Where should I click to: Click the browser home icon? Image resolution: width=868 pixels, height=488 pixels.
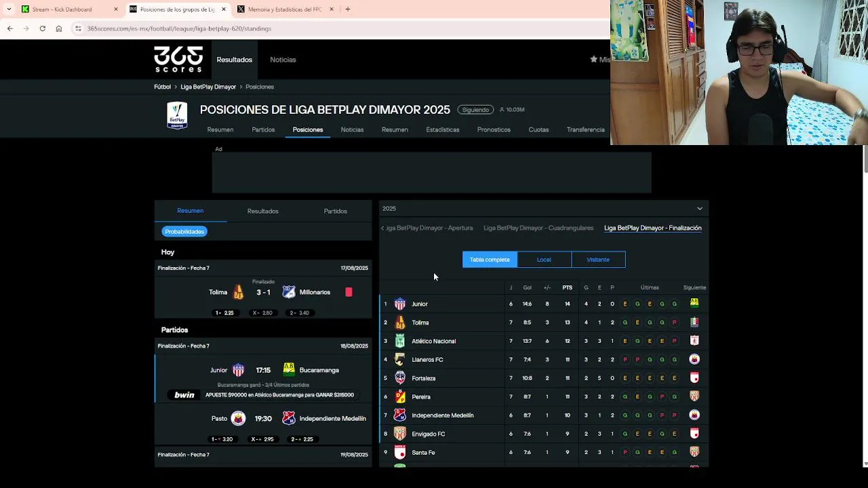[x=59, y=28]
